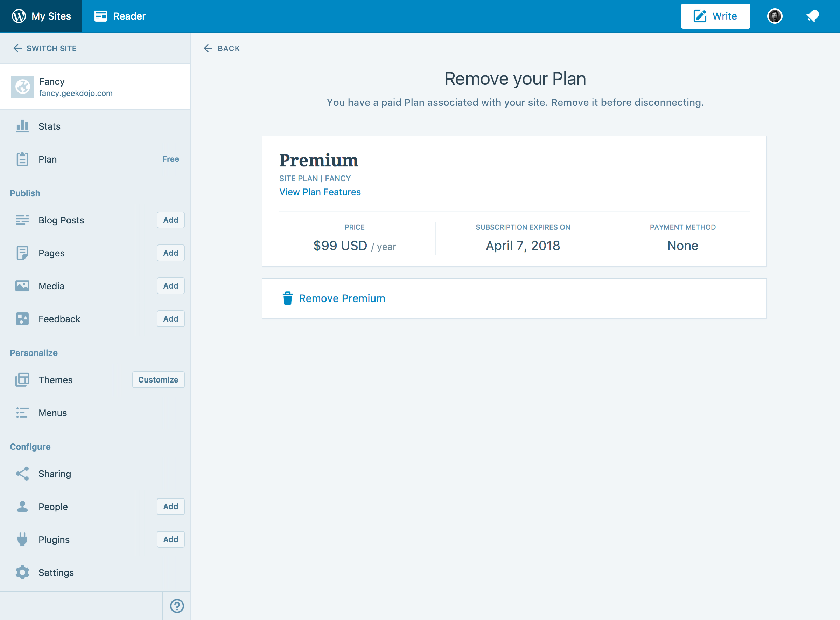Open the My Sites tab
This screenshot has width=840, height=620.
[x=41, y=16]
